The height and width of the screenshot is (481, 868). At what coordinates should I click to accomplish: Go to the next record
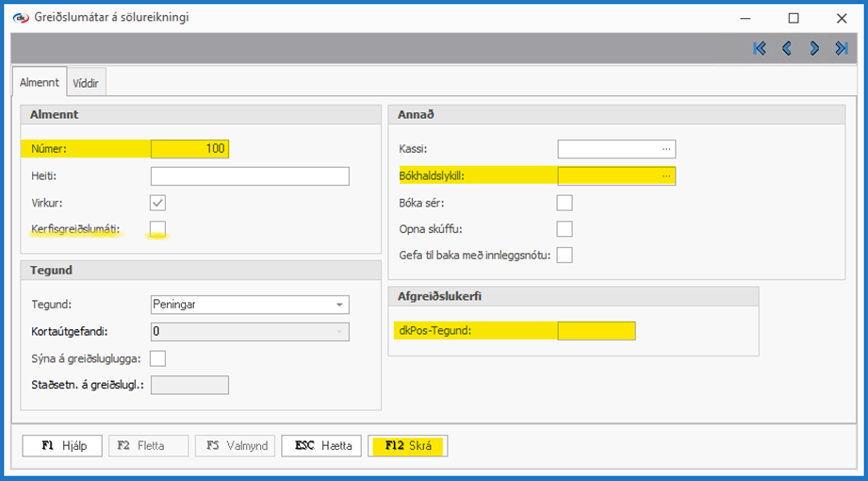[x=814, y=49]
